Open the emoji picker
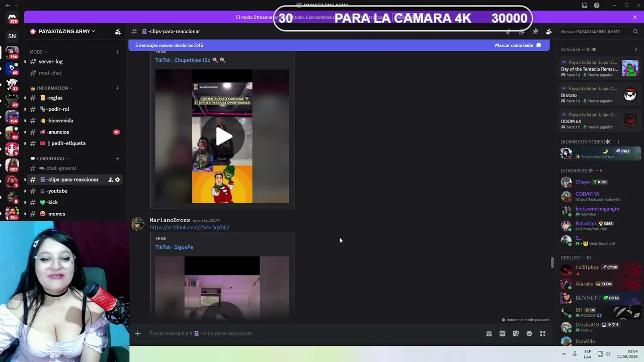This screenshot has height=362, width=644. pyautogui.click(x=529, y=333)
